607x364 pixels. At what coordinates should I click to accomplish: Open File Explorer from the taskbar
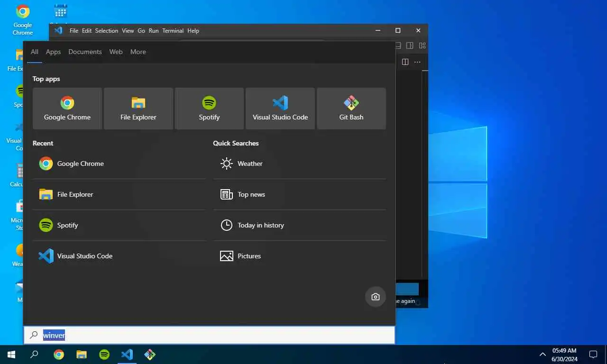[x=82, y=355]
